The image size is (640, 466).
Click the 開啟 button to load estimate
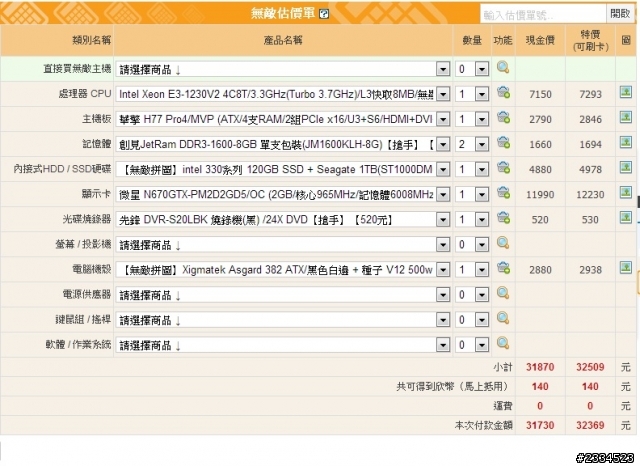click(x=620, y=14)
